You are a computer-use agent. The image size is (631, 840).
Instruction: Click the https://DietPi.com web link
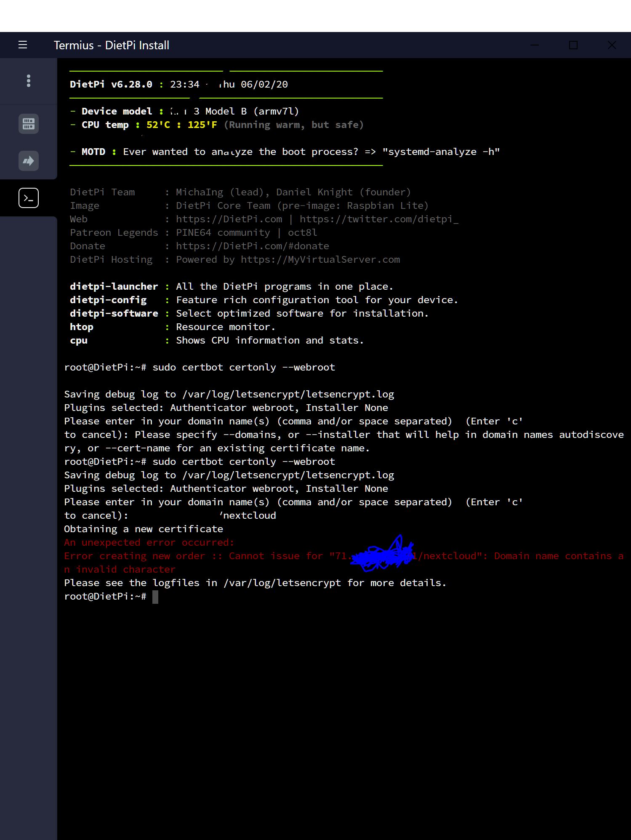pos(229,219)
